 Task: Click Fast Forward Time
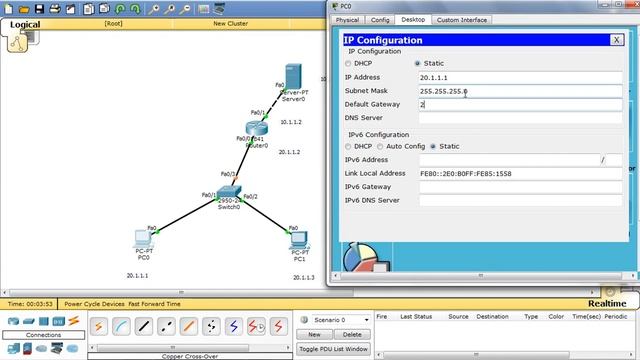click(x=154, y=304)
